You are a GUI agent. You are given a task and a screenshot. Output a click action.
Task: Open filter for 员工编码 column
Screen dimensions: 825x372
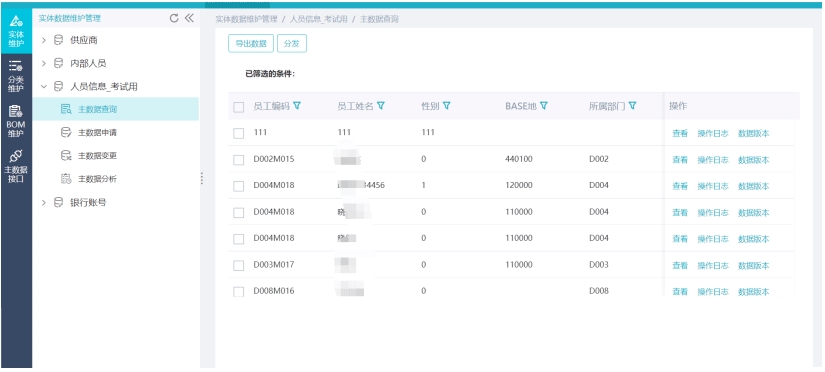pyautogui.click(x=297, y=106)
